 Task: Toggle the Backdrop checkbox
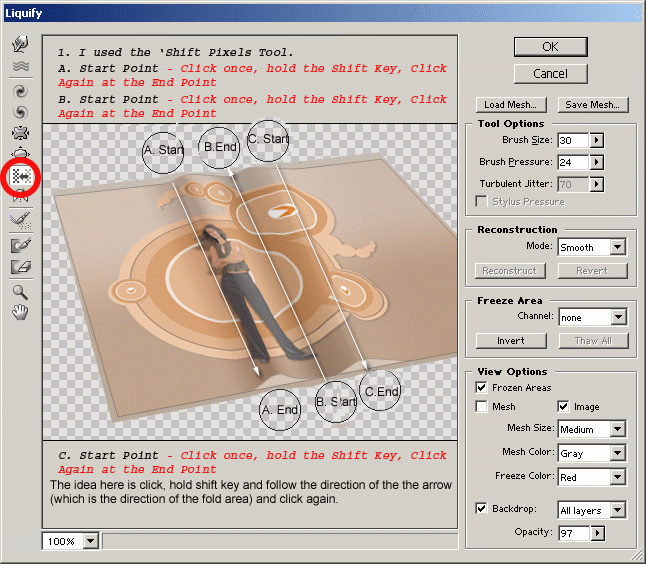coord(481,508)
